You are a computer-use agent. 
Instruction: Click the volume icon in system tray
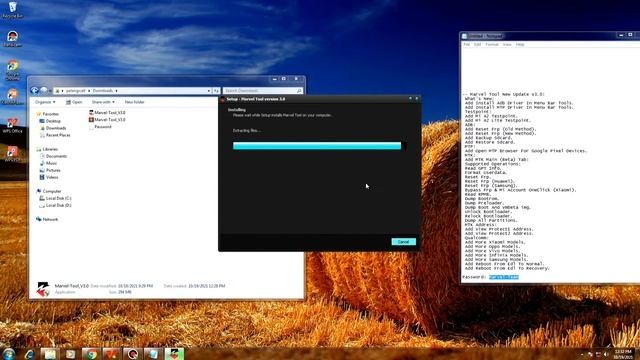tap(606, 354)
